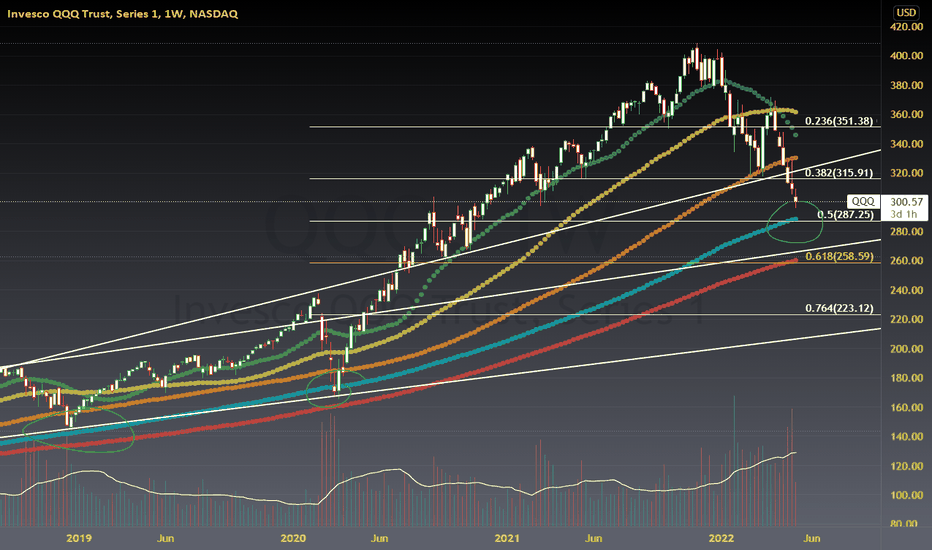Click the Jun label after 2021

(x=593, y=538)
